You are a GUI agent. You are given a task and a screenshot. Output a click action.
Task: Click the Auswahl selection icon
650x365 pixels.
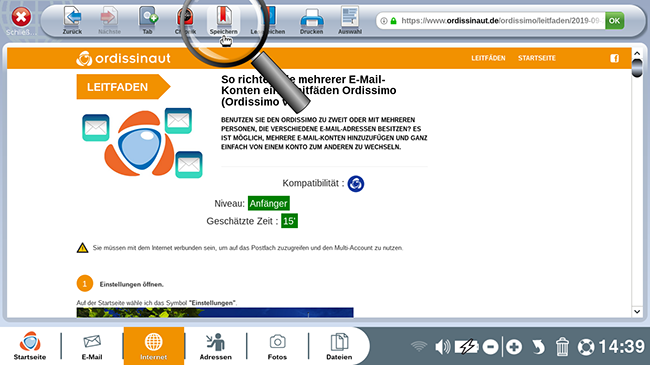[x=350, y=20]
